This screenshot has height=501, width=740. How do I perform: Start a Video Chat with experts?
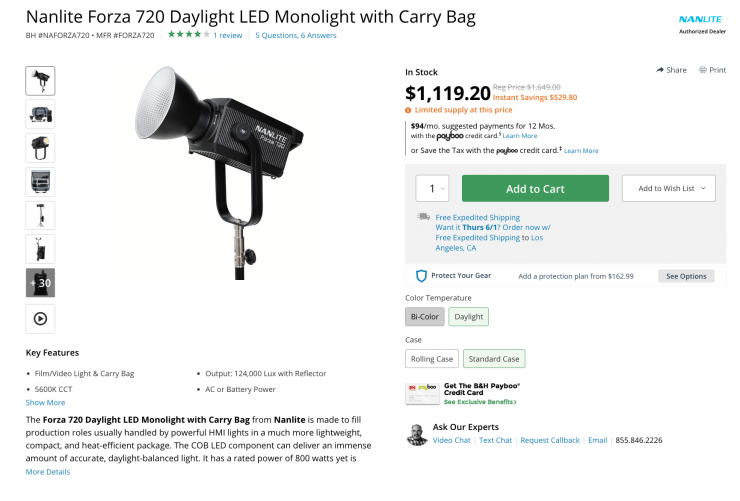tap(451, 440)
